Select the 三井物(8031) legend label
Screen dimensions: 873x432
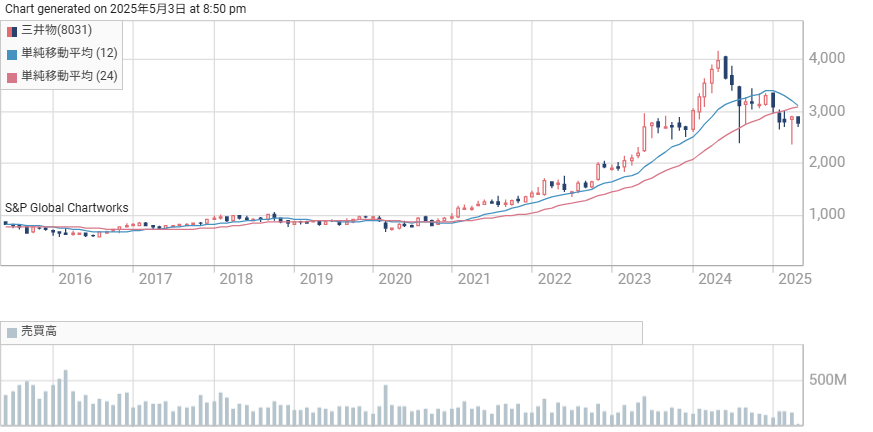pos(56,31)
